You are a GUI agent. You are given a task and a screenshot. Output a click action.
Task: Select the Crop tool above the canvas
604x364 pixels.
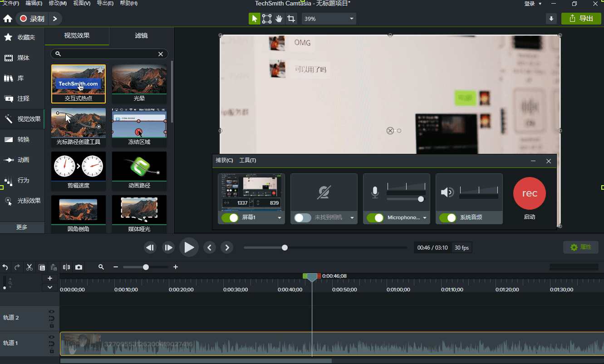291,19
